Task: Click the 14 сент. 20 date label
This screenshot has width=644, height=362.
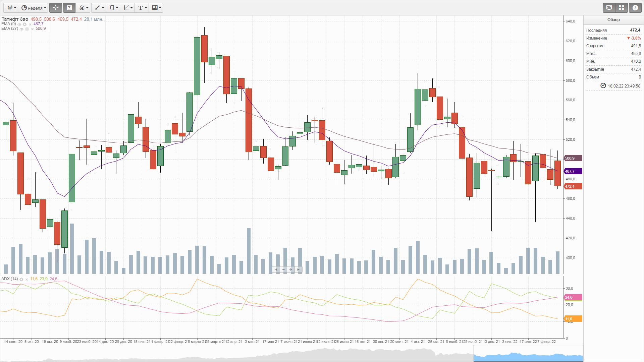Action: (x=13, y=342)
